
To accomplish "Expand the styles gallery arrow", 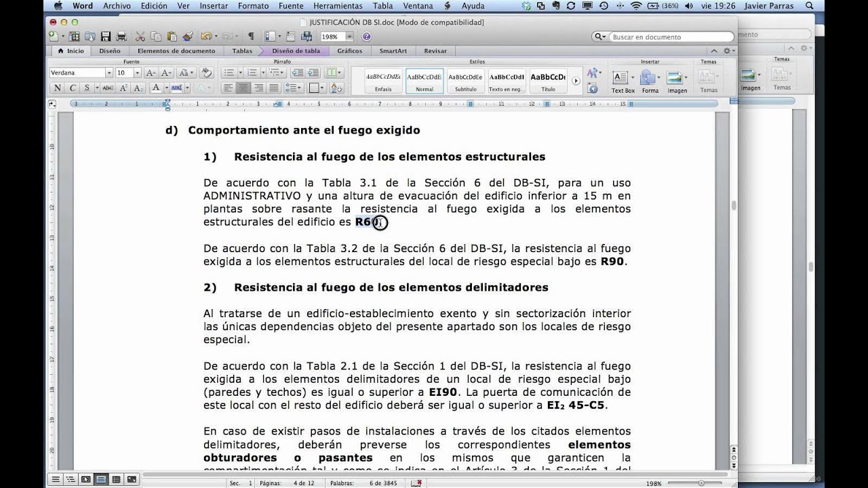I will pyautogui.click(x=576, y=81).
